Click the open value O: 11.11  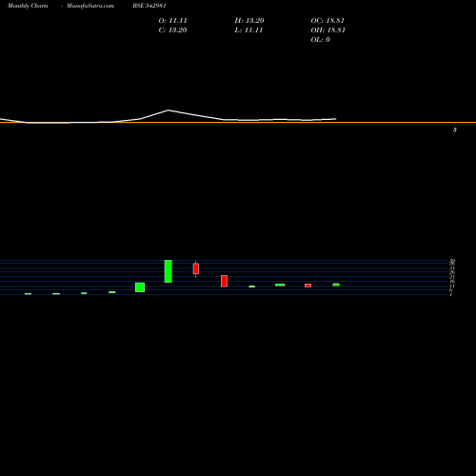click(172, 21)
